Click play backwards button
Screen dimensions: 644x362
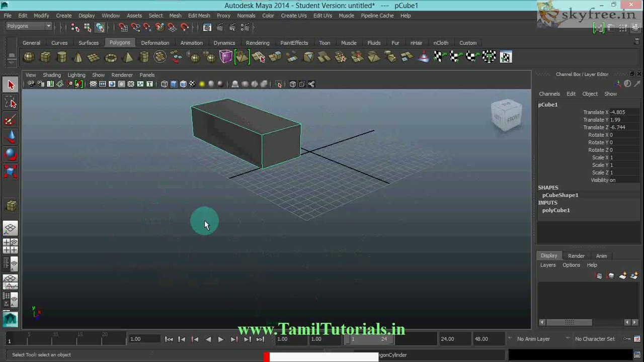208,339
